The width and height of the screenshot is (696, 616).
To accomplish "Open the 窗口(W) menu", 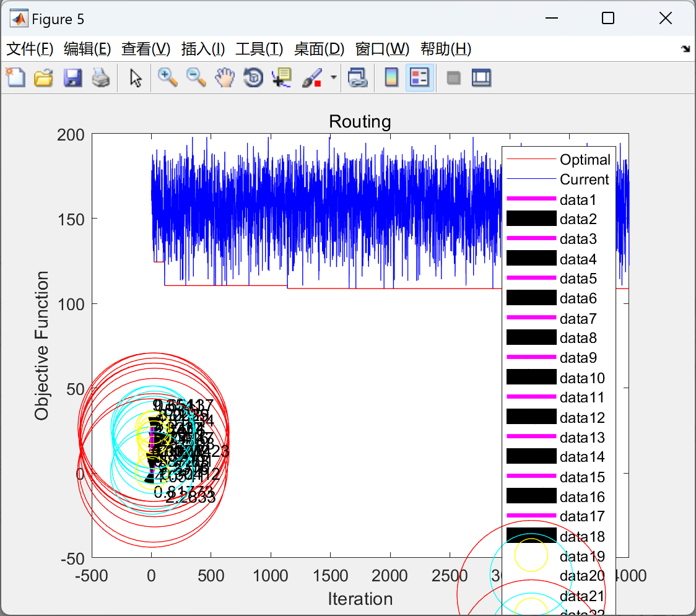I will 382,49.
